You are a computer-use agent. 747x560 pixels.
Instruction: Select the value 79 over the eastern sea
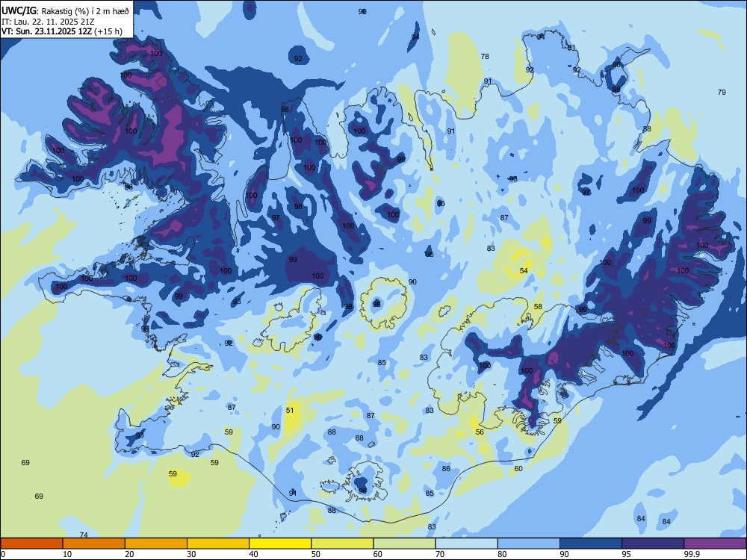pyautogui.click(x=722, y=92)
